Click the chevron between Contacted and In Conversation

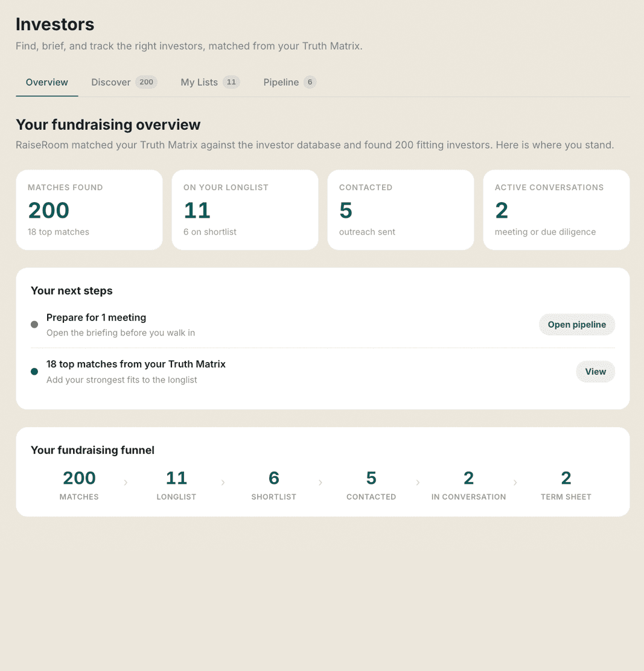[418, 483]
